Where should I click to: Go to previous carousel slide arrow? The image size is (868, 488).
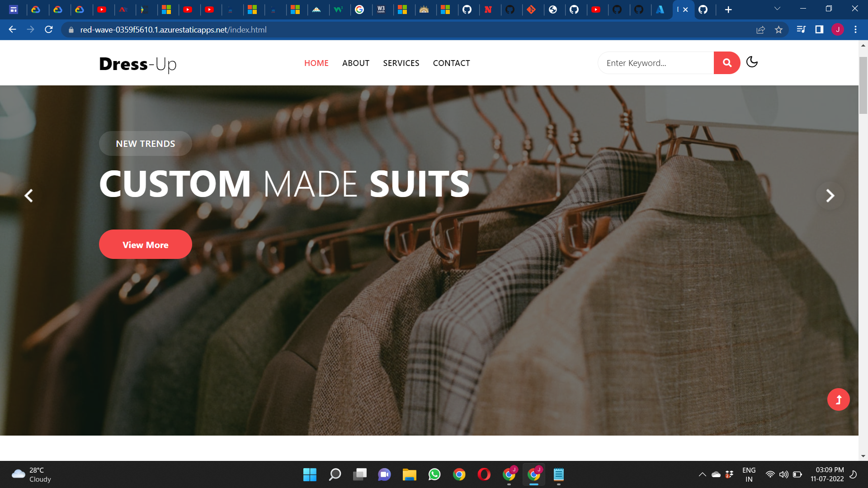28,196
